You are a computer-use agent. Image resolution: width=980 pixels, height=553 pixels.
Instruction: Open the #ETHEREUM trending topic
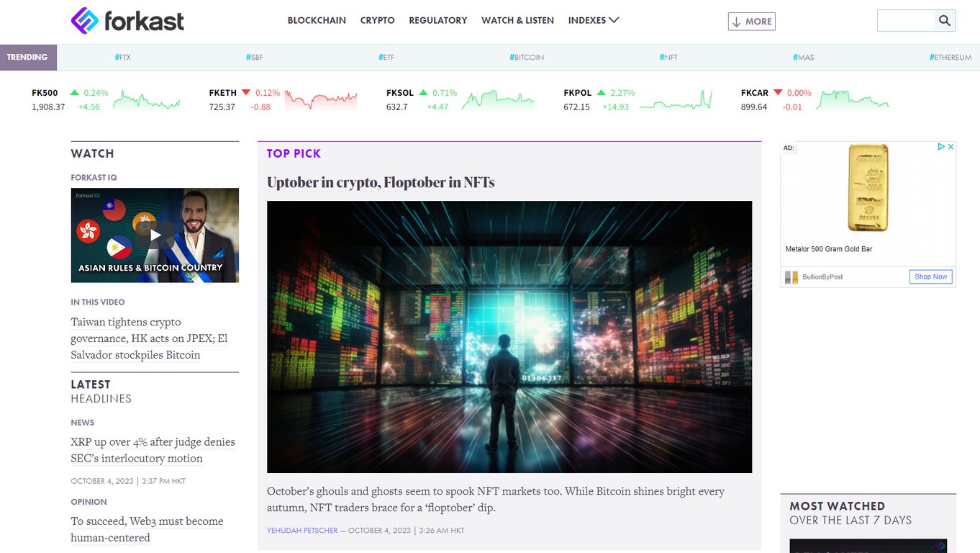click(x=950, y=57)
